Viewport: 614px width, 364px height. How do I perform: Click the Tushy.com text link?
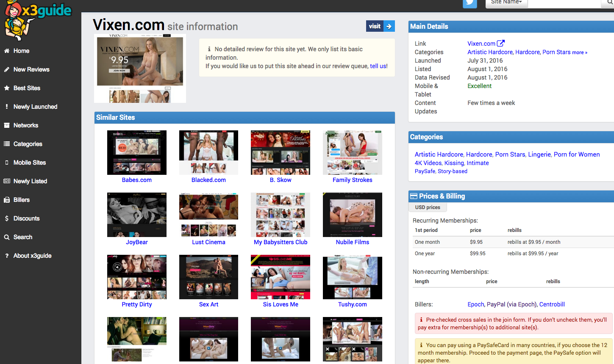[353, 304]
